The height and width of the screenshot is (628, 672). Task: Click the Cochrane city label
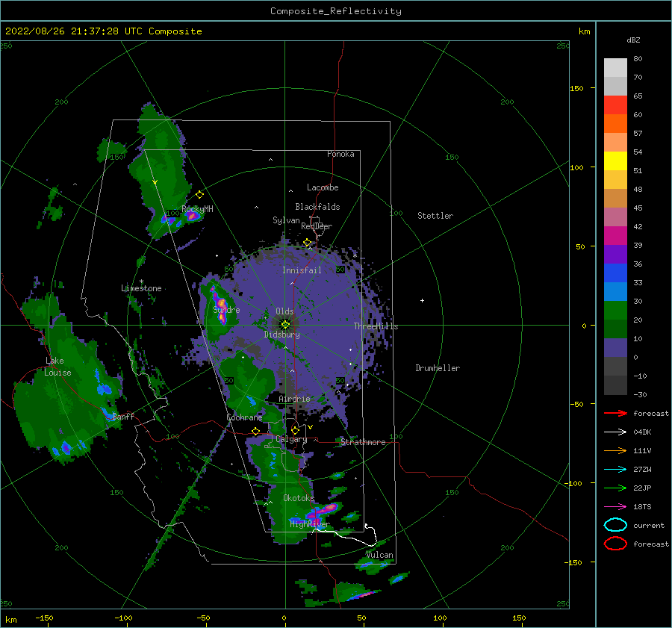click(244, 417)
